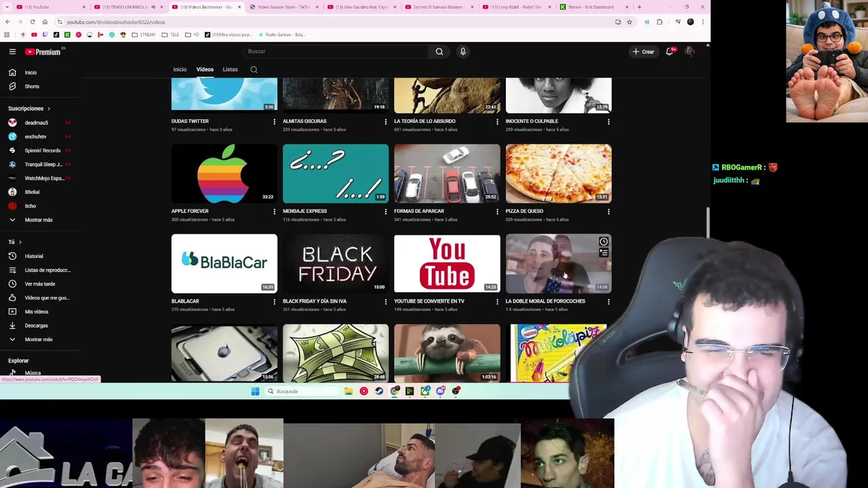Open the account avatar menu
This screenshot has height=488, width=868.
[x=690, y=52]
